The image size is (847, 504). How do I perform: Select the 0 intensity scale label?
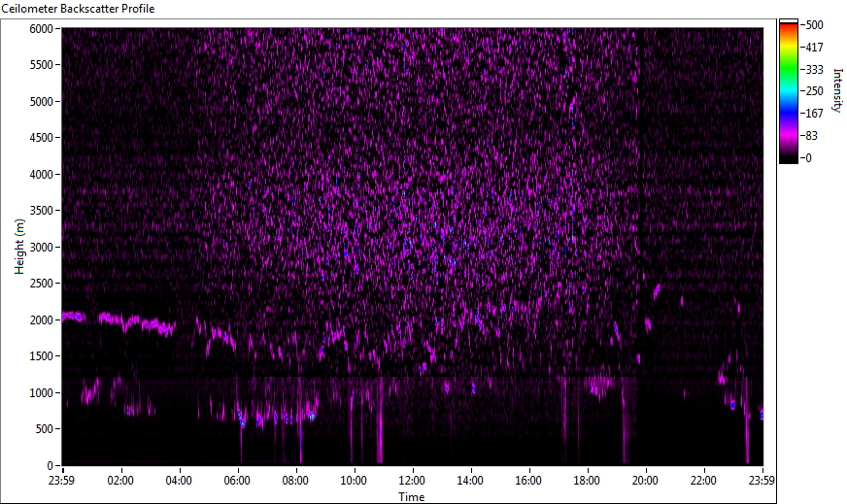click(808, 158)
